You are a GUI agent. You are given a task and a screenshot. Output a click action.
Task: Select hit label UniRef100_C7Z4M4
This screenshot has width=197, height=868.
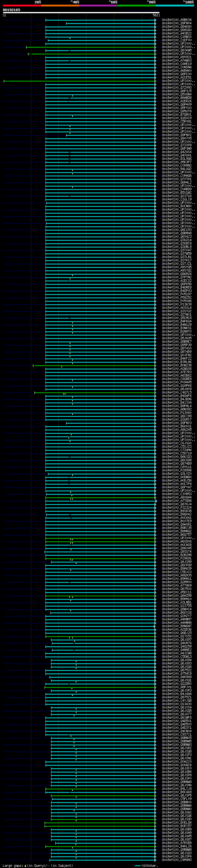[x=177, y=450]
